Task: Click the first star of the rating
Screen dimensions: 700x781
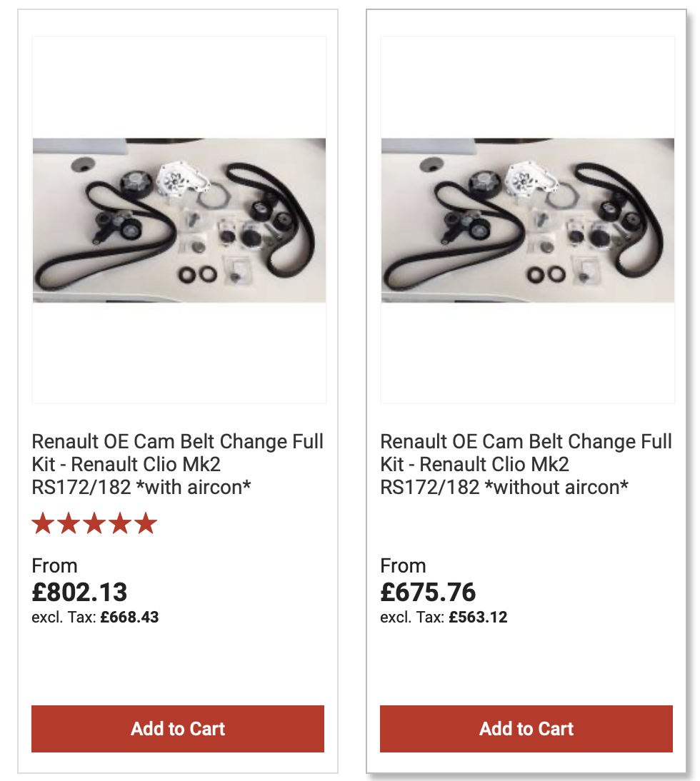Action: [x=43, y=524]
